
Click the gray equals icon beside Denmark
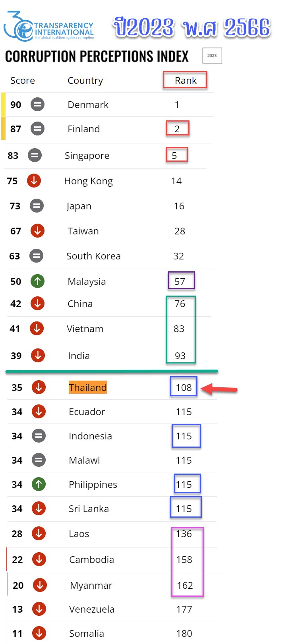pos(37,104)
